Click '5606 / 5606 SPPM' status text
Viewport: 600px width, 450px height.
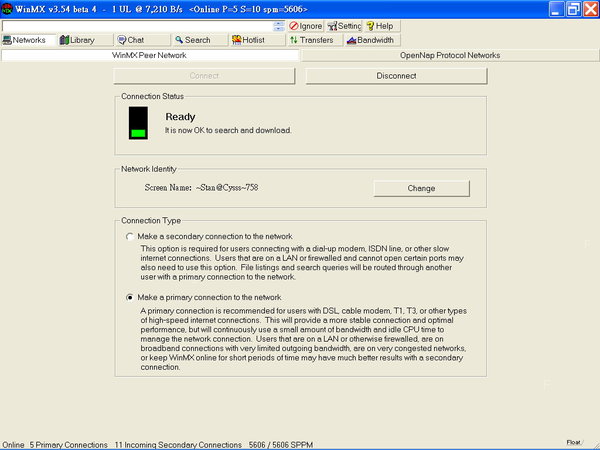[x=281, y=445]
